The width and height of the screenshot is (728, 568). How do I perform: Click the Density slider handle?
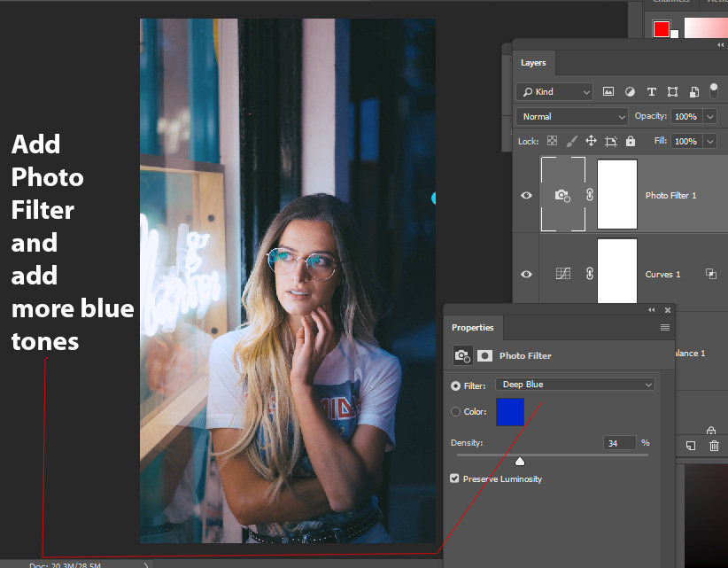pyautogui.click(x=520, y=461)
